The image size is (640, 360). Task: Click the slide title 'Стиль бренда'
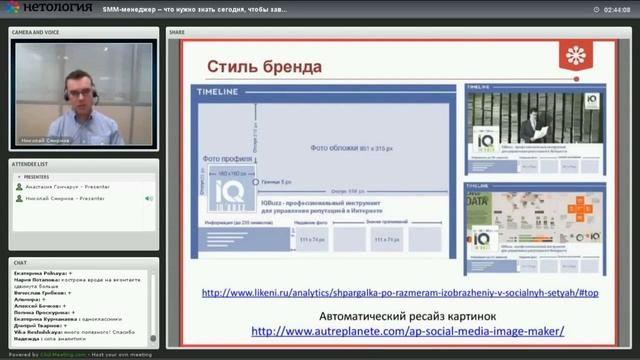[x=264, y=67]
